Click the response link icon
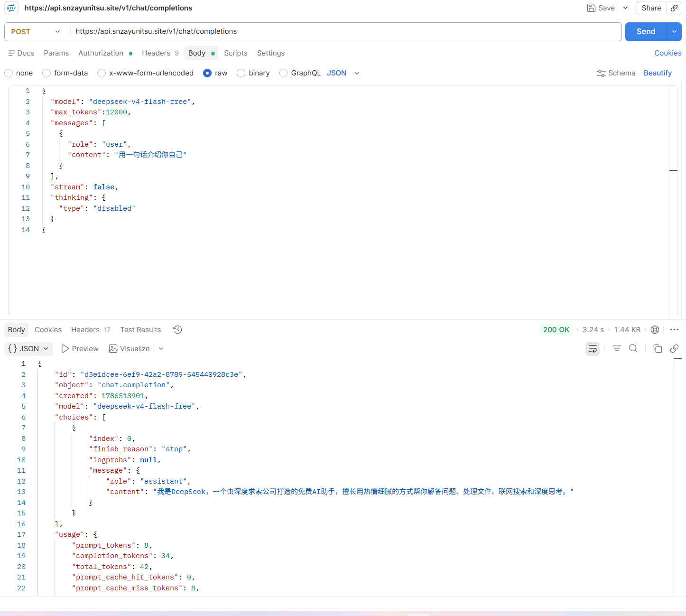The height and width of the screenshot is (616, 686). tap(674, 349)
